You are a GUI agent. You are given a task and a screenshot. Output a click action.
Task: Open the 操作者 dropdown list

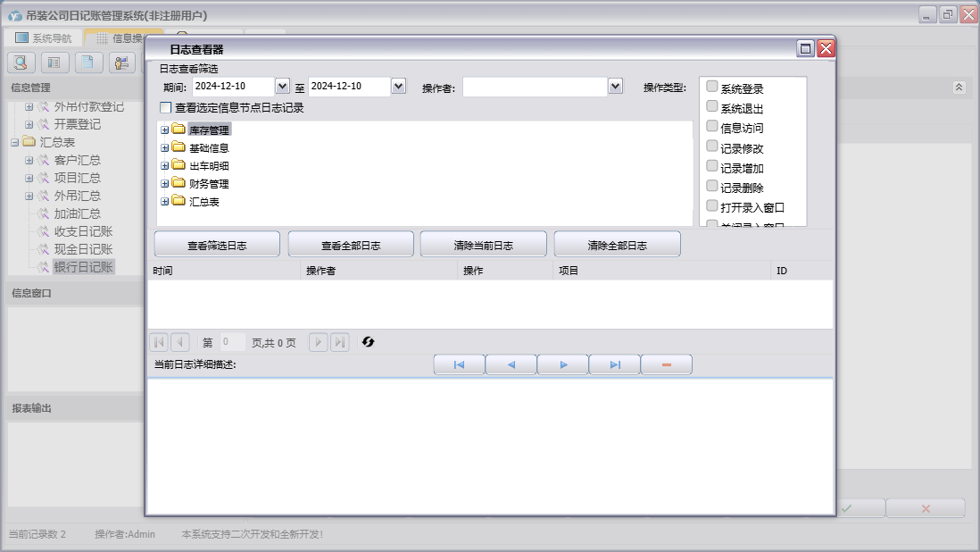(x=616, y=87)
